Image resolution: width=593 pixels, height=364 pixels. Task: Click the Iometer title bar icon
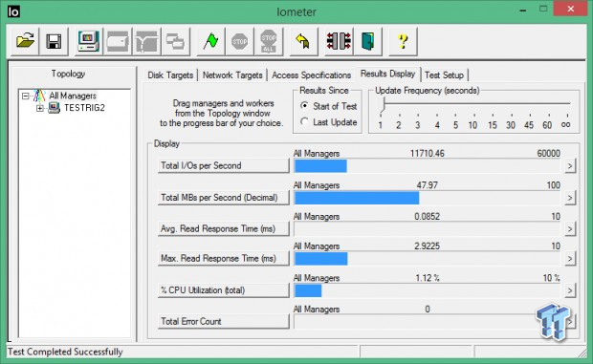(x=13, y=11)
